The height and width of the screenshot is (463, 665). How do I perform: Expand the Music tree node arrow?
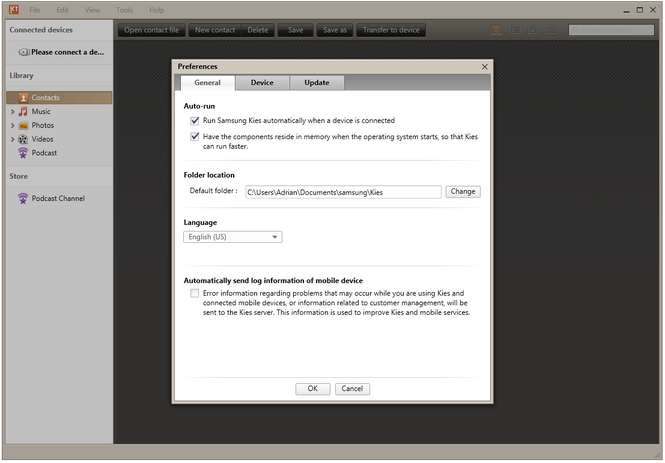tap(12, 112)
